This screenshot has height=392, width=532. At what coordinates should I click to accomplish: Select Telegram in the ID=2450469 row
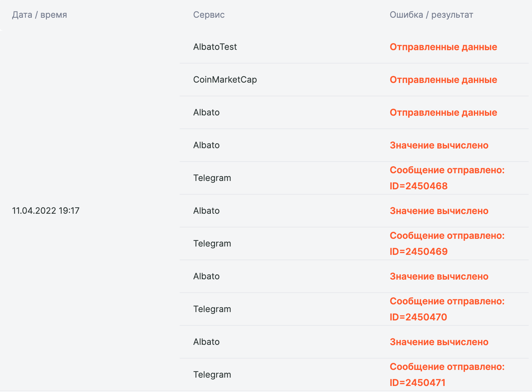pos(212,243)
